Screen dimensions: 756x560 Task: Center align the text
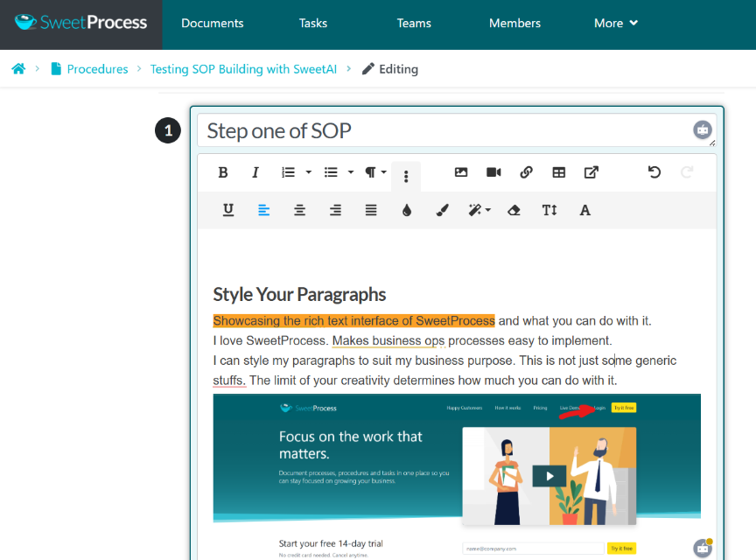pos(299,210)
